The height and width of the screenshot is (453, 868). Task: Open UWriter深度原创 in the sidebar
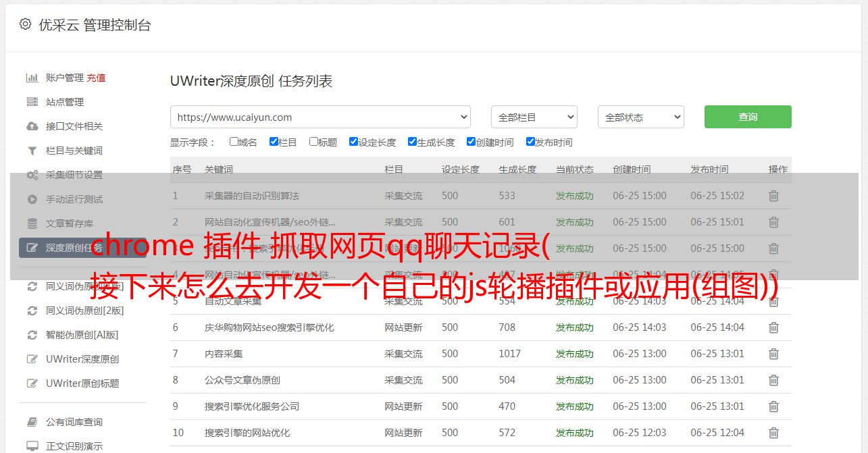coord(82,359)
